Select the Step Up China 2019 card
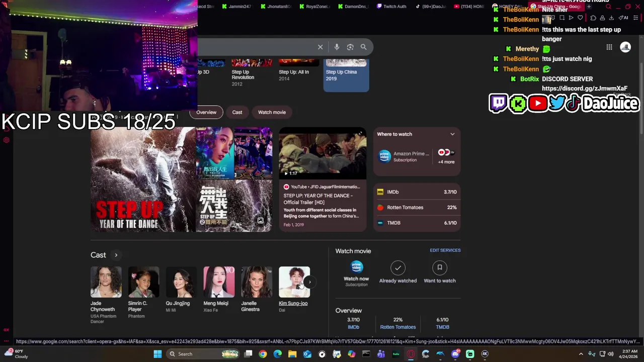 346,75
